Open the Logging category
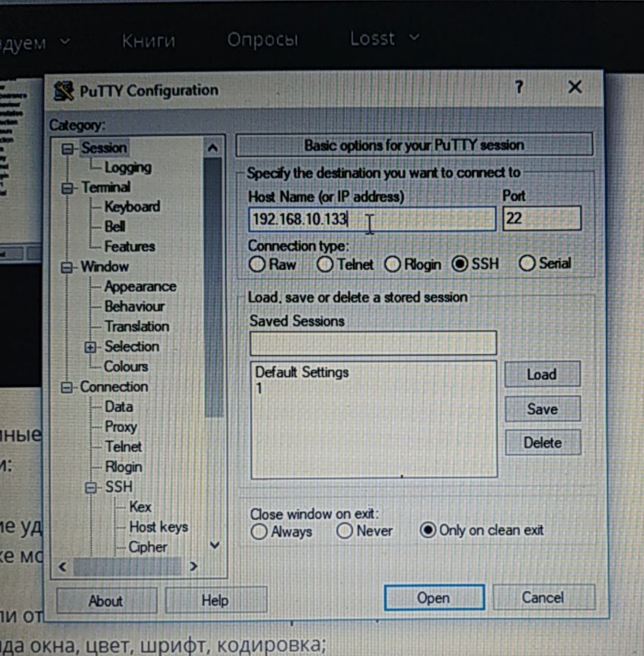 click(x=128, y=168)
